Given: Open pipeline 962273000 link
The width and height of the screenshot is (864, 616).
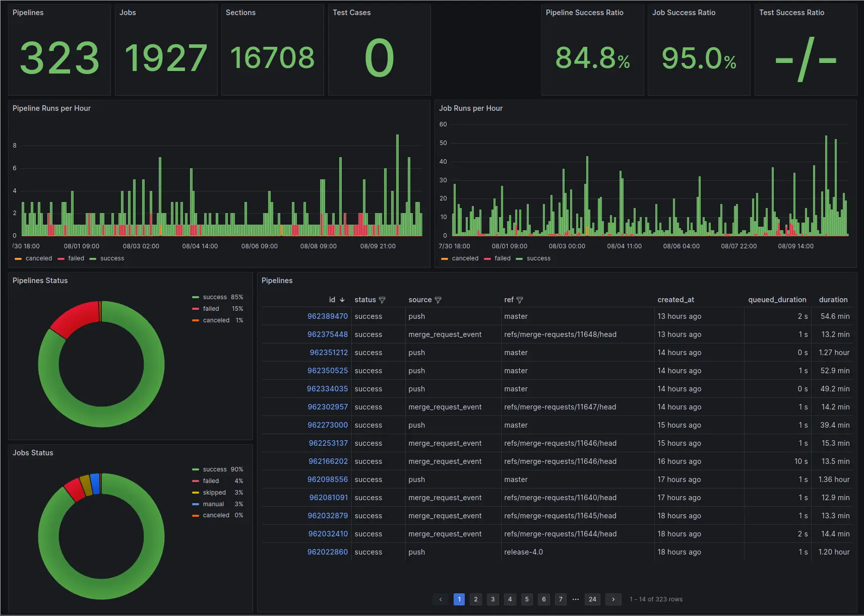Looking at the screenshot, I should point(328,425).
